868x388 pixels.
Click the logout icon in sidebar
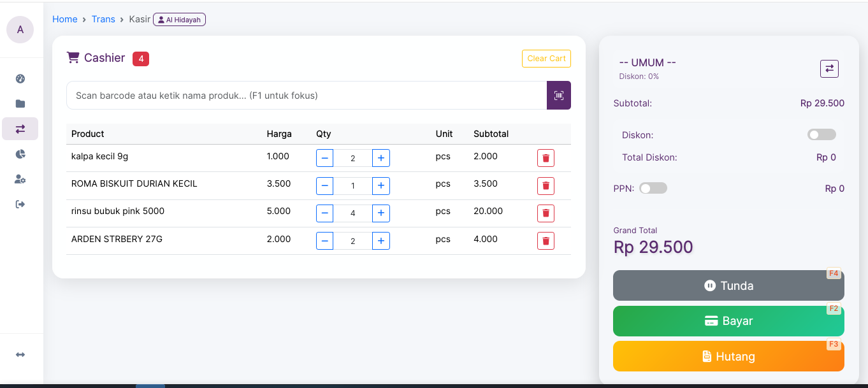20,204
